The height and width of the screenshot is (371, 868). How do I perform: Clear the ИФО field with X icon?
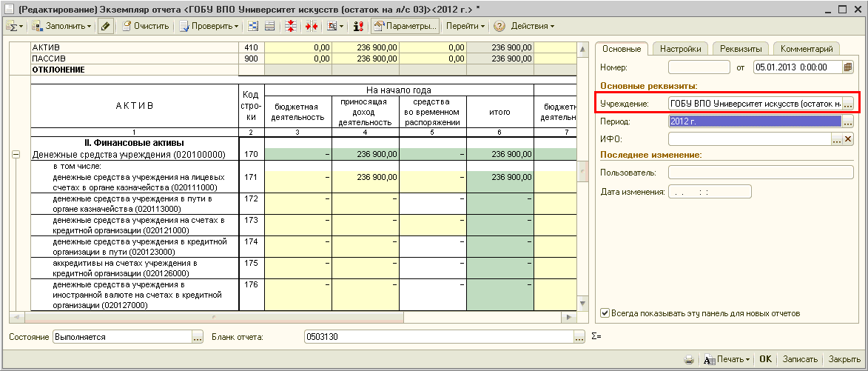coord(848,138)
